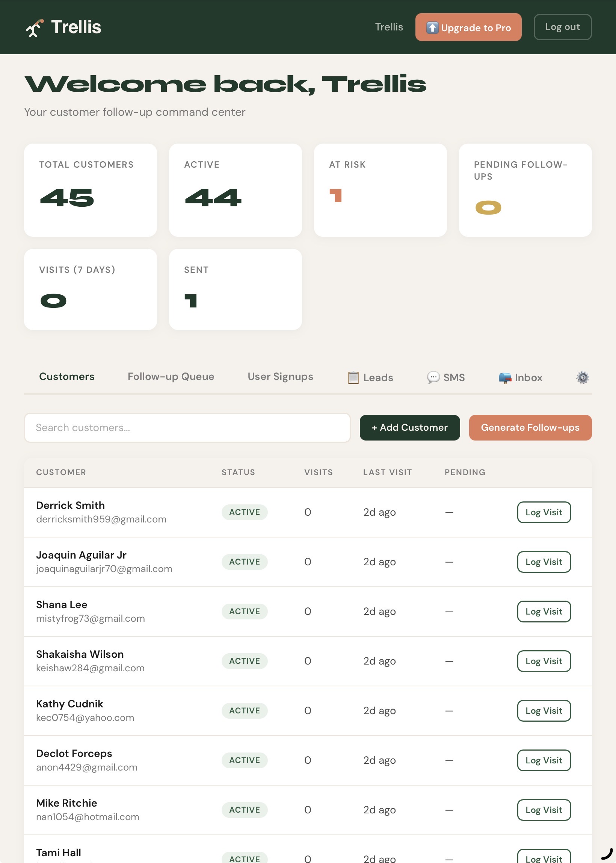Open the settings gear tab
The height and width of the screenshot is (863, 616).
click(582, 377)
